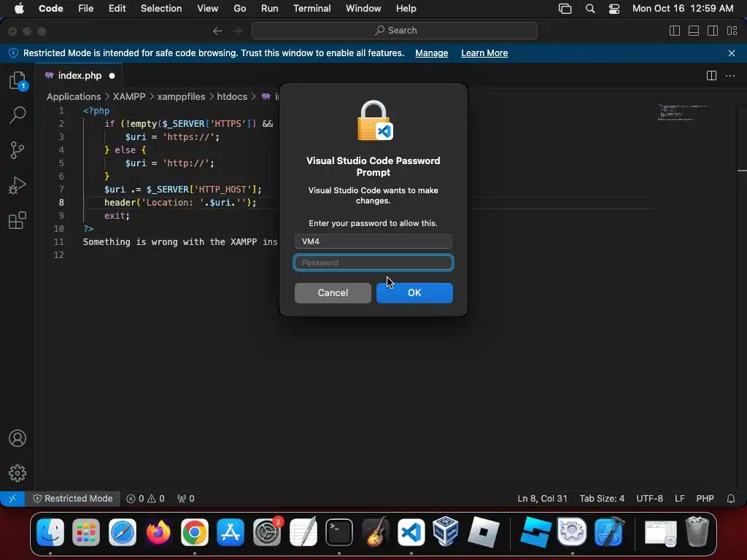This screenshot has height=560, width=747.
Task: Open the Search view in activity bar
Action: click(18, 114)
